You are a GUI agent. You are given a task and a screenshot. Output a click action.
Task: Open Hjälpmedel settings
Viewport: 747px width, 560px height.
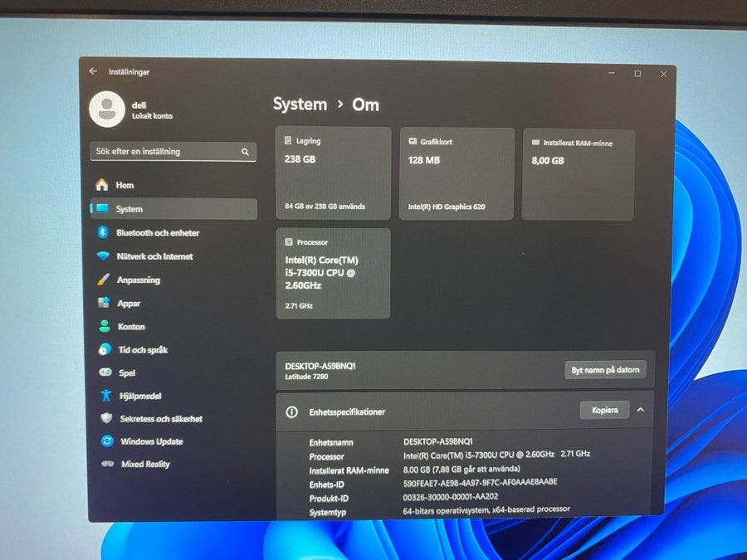(x=175, y=395)
